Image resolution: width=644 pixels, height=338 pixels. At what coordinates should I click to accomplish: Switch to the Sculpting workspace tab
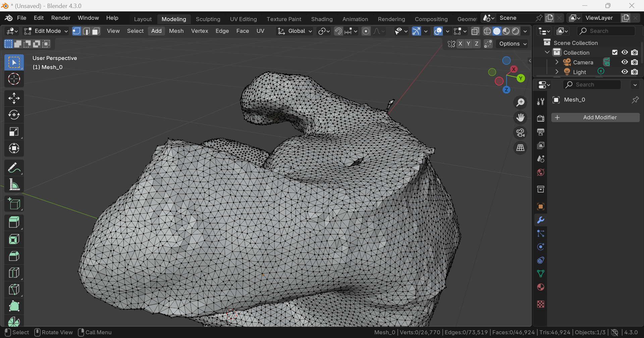pos(208,19)
